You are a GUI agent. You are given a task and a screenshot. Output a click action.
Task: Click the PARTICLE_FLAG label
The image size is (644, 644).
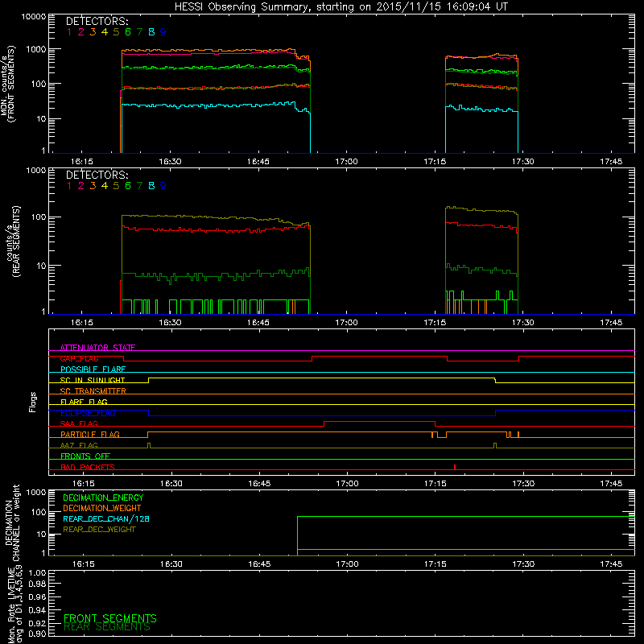(x=90, y=435)
